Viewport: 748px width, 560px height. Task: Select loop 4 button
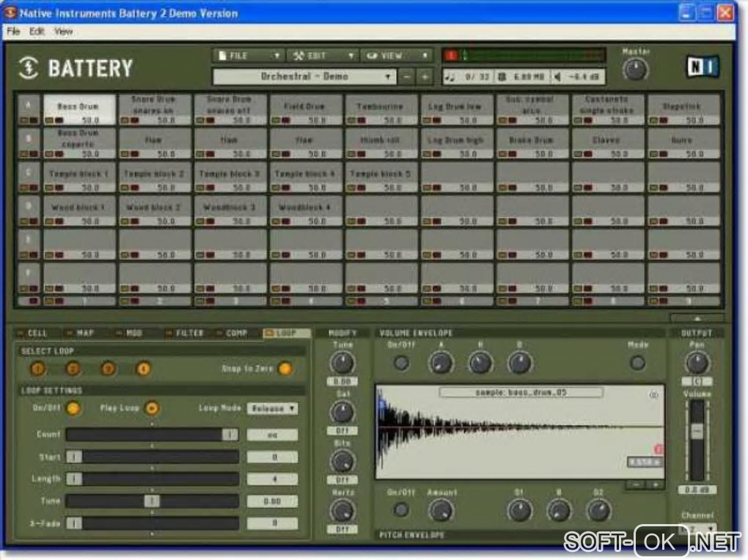pyautogui.click(x=143, y=369)
